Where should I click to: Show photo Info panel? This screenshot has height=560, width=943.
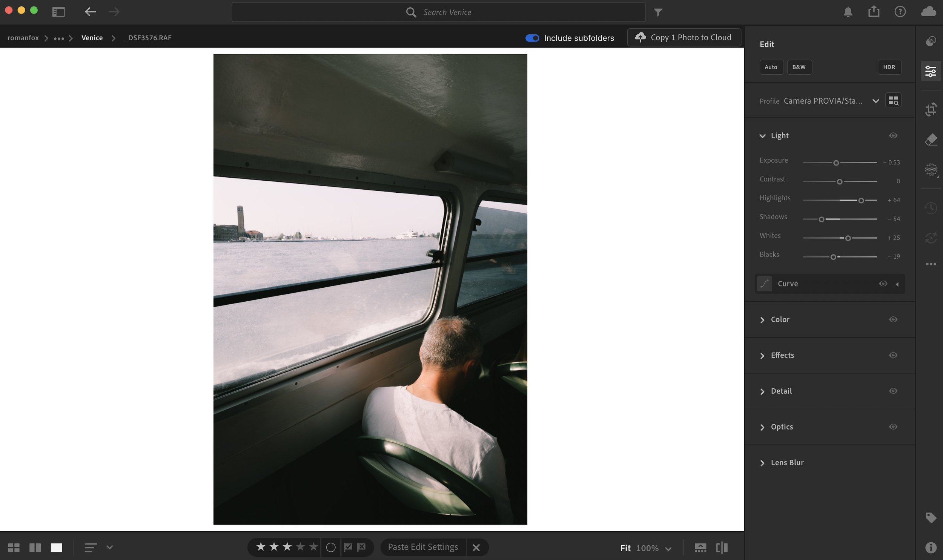pyautogui.click(x=931, y=547)
